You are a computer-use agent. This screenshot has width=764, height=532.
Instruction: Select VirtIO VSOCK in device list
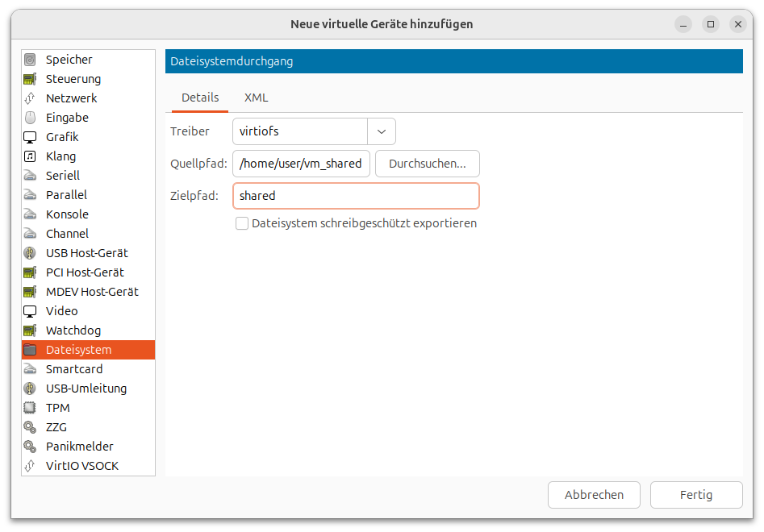pos(81,466)
